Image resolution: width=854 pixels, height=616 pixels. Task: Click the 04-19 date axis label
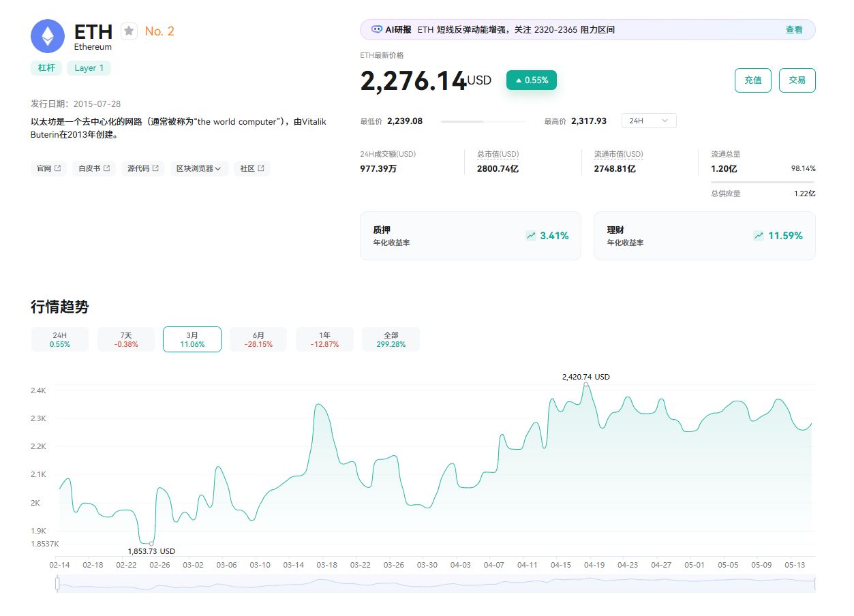[x=594, y=565]
